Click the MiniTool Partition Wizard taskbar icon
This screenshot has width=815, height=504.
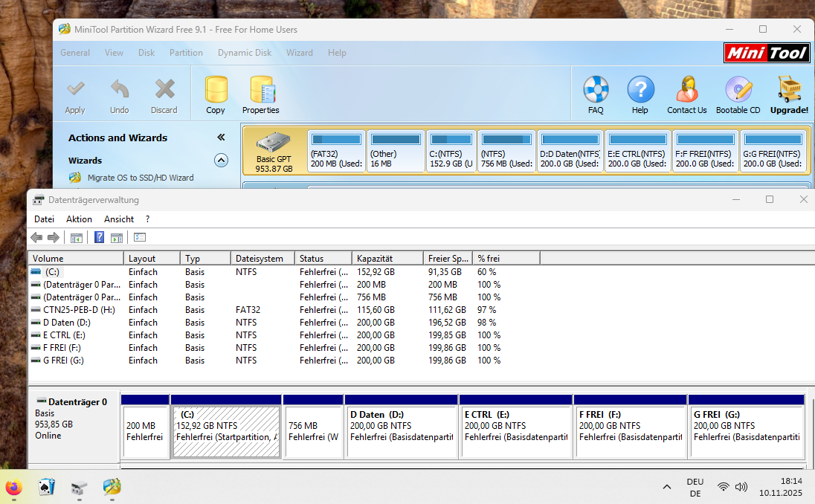pyautogui.click(x=112, y=487)
